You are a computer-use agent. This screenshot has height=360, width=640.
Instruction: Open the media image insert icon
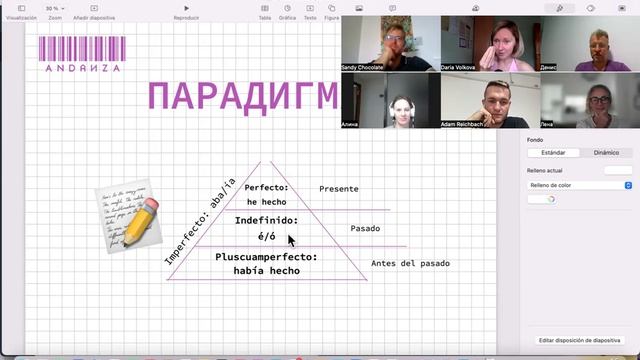click(359, 9)
